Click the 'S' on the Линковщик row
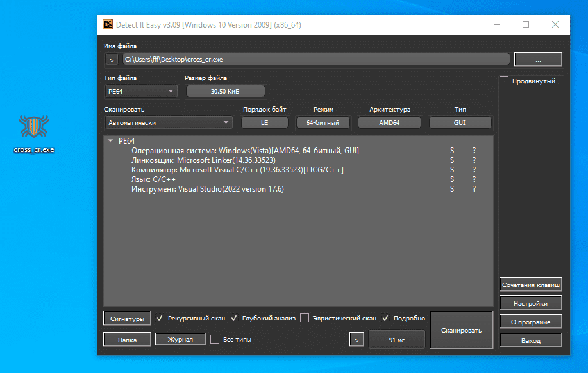The width and height of the screenshot is (588, 373). [452, 160]
